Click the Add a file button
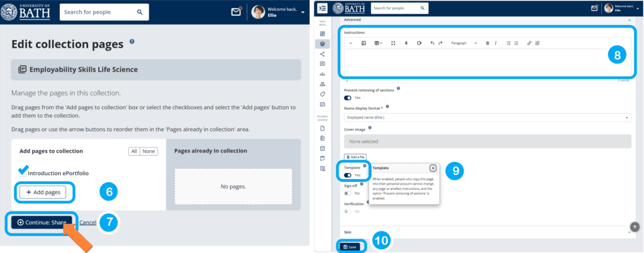Viewport: 644px width, 253px height. pos(355,157)
